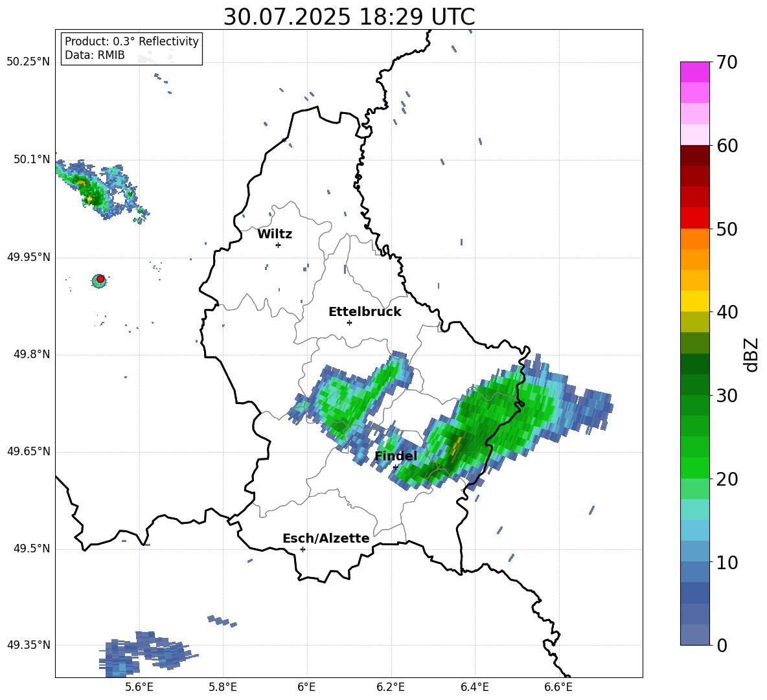This screenshot has height=700, width=767.
Task: Click the 'Data: RMIB' legend line
Action: pos(95,55)
